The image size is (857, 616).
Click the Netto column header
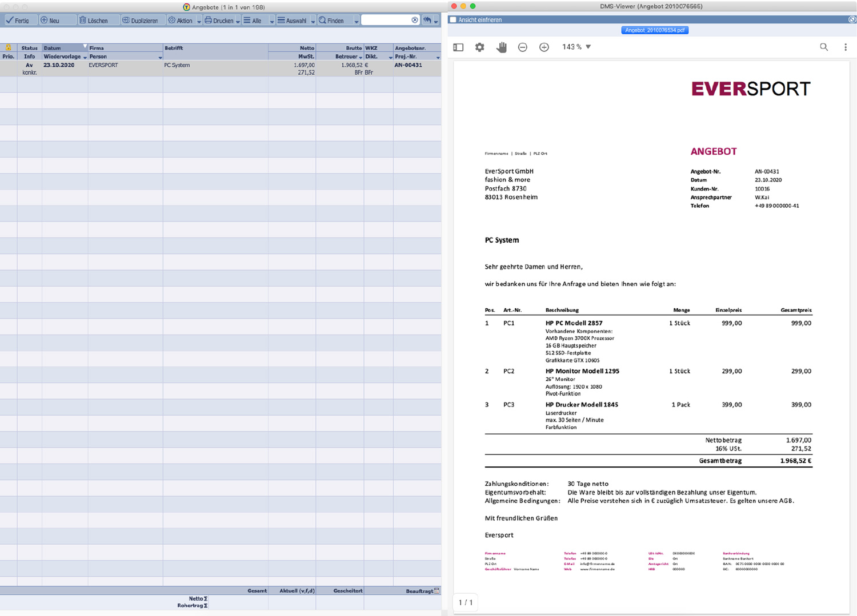(x=292, y=48)
